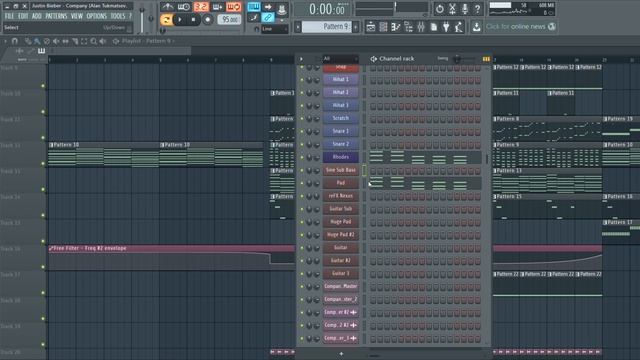
Task: Toggle wait for input before recording
Action: tap(184, 7)
